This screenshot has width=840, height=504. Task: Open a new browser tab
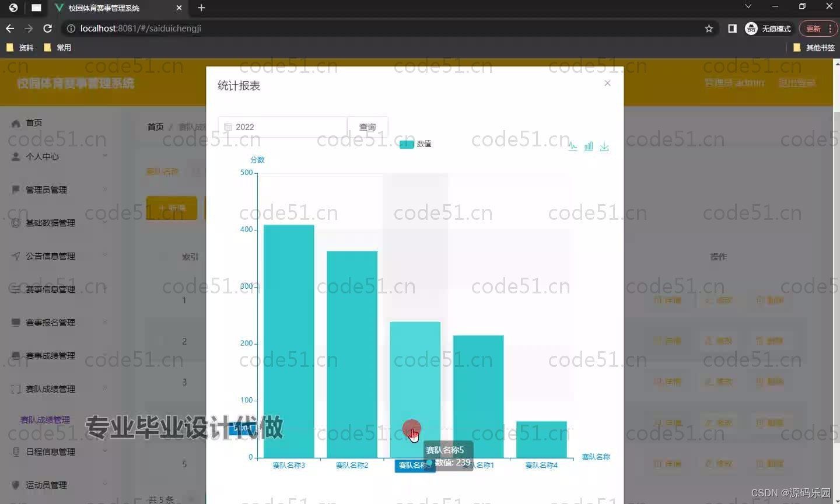[201, 8]
